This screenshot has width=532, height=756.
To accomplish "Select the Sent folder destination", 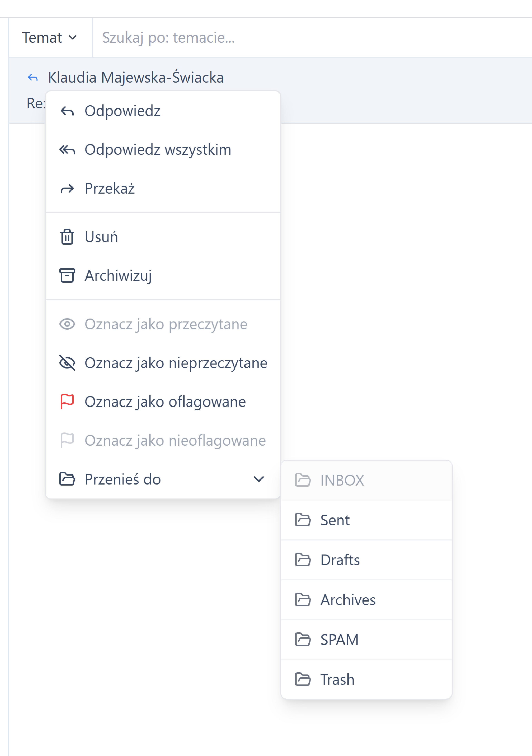I will (335, 520).
